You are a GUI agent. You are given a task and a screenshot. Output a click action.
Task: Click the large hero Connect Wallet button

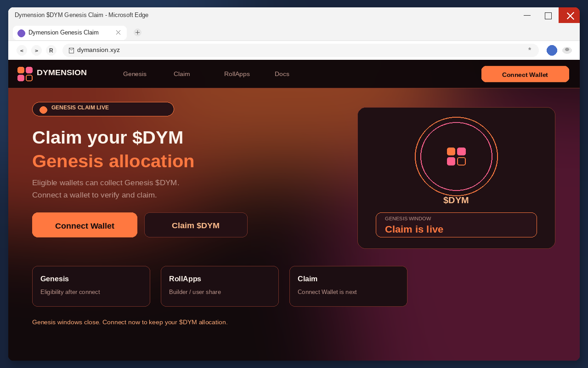click(x=85, y=225)
